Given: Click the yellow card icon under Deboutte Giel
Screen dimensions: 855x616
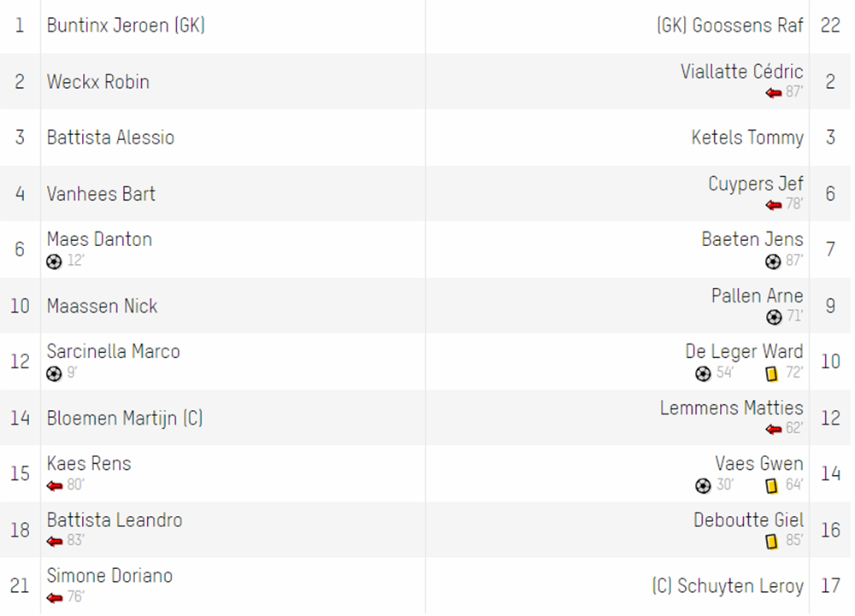Looking at the screenshot, I should [771, 542].
